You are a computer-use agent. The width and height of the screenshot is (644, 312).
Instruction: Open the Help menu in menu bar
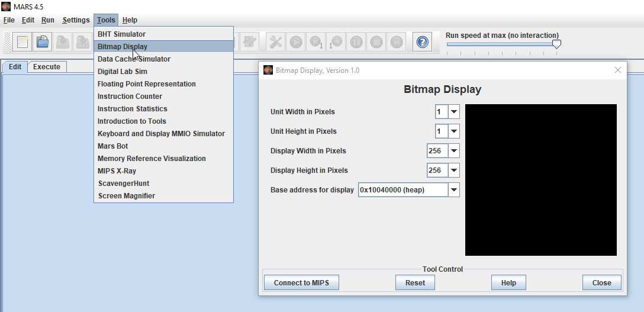point(130,20)
